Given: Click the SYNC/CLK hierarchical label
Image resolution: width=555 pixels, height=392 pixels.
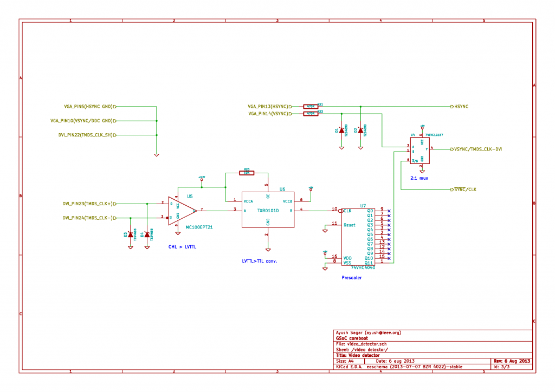Looking at the screenshot, I should point(464,190).
